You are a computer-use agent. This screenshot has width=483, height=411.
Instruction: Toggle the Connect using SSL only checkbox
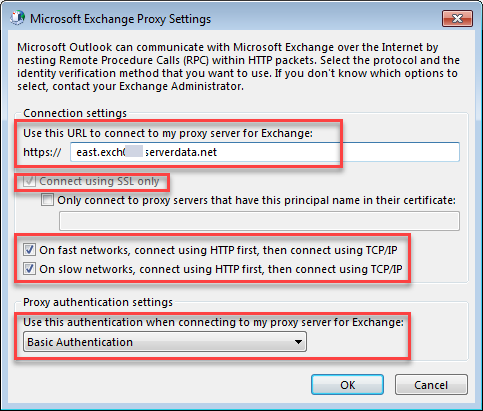[x=29, y=181]
